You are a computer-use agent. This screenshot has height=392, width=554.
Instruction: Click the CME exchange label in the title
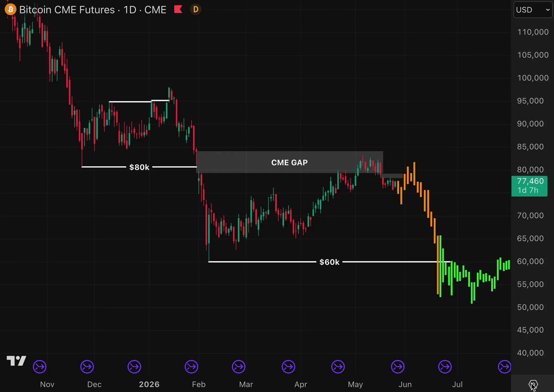click(x=156, y=10)
